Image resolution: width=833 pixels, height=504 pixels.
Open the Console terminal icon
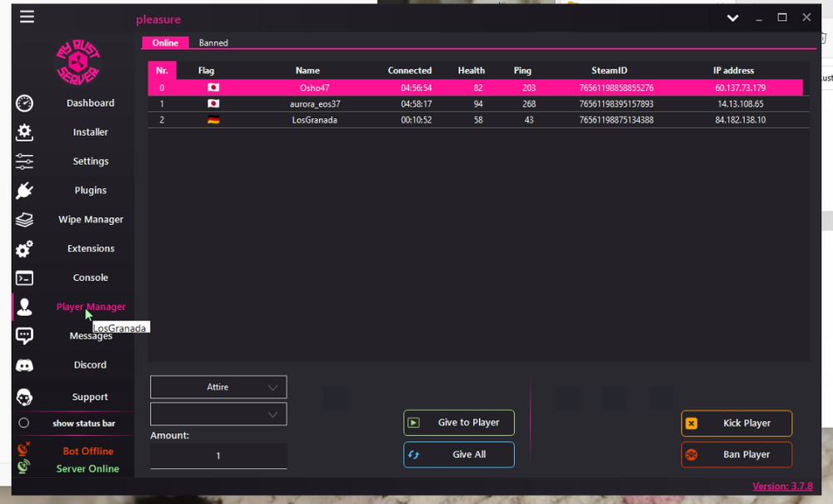25,278
